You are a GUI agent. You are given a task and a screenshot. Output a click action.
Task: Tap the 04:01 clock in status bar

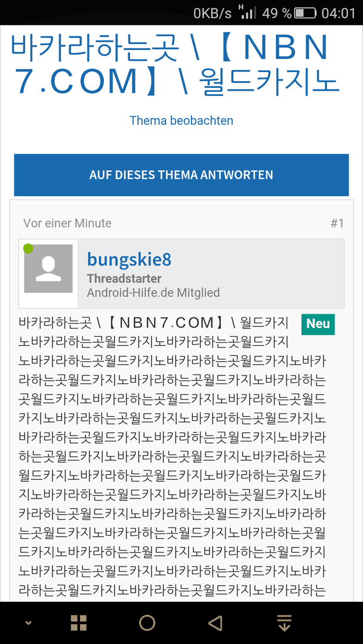click(339, 13)
